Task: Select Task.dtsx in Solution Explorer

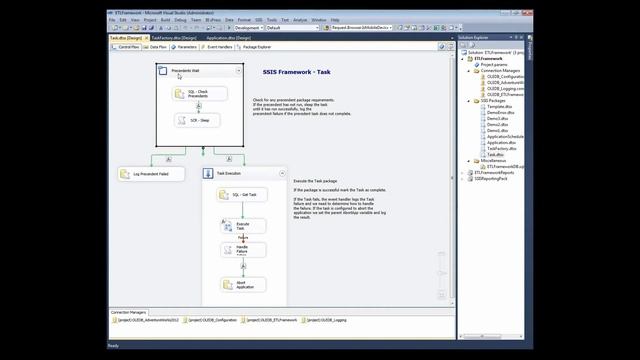Action: 495,155
